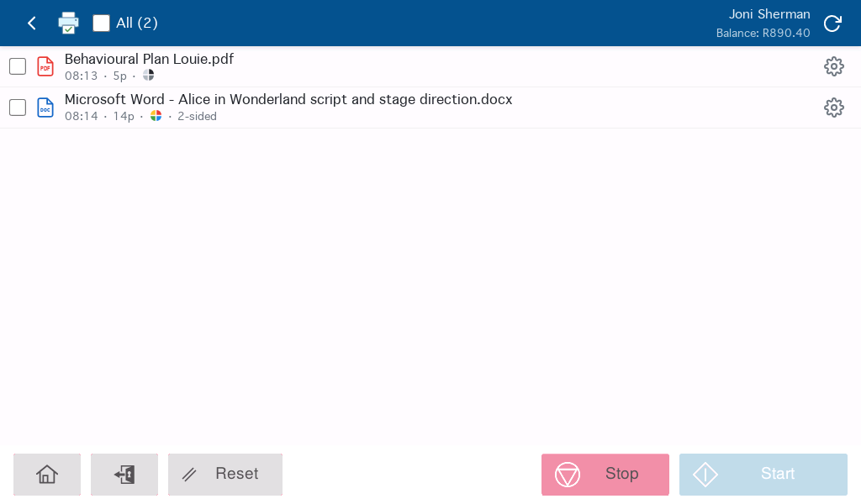Screen dimensions: 861x504
Task: Tap the Start button
Action: coord(763,475)
